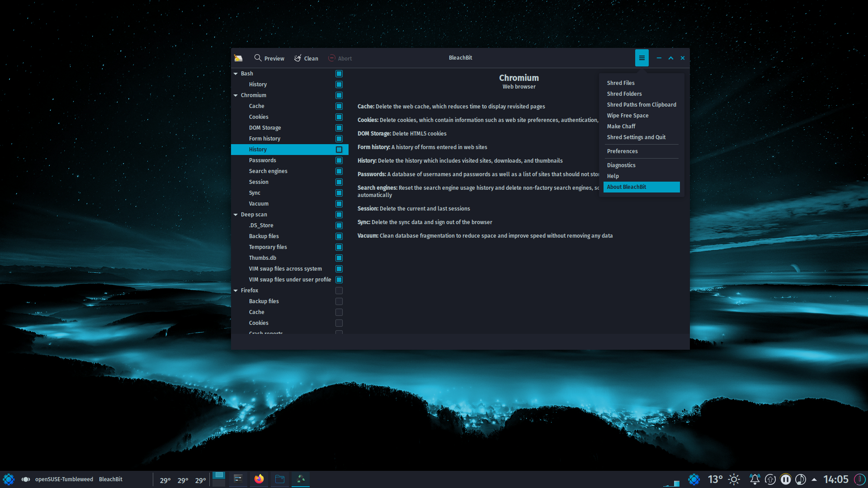Run the Clean broom button
868x488 pixels.
(x=306, y=58)
